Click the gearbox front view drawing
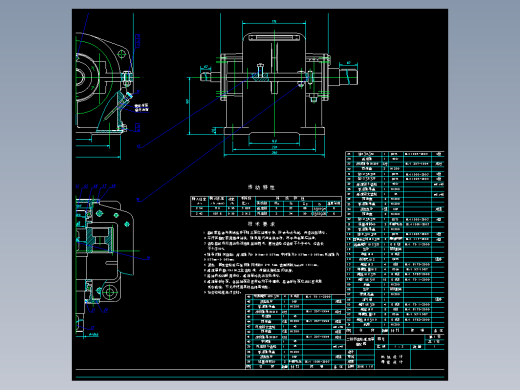This screenshot has width=520, height=390. pos(274,88)
